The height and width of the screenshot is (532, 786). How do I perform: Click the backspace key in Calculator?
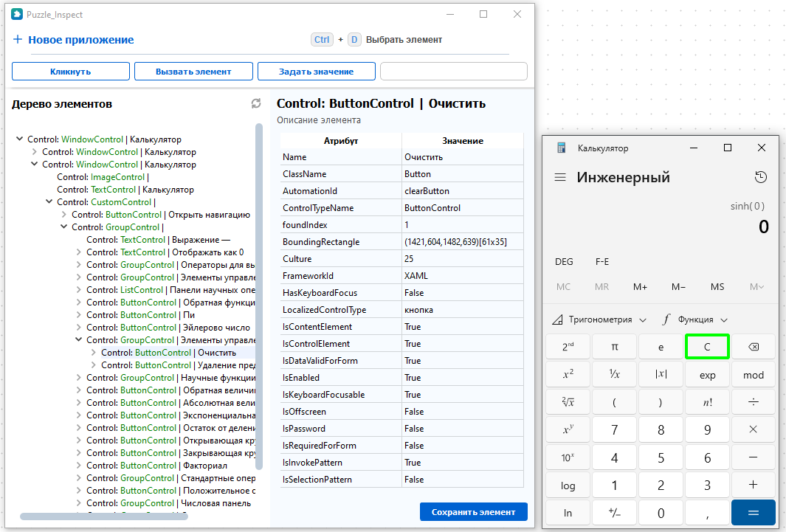(753, 347)
